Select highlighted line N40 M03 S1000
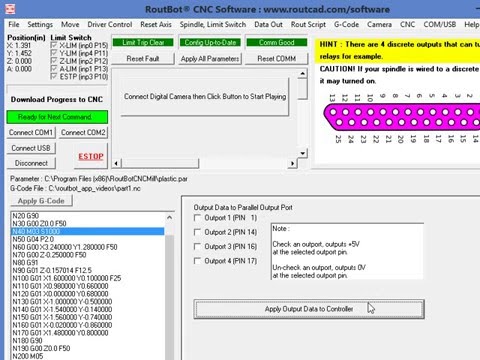 pyautogui.click(x=88, y=231)
